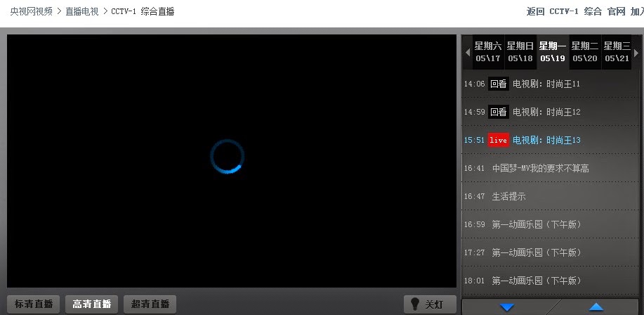Switch to 超清直播 quality
Screen dimensions: 644x315
(150, 304)
